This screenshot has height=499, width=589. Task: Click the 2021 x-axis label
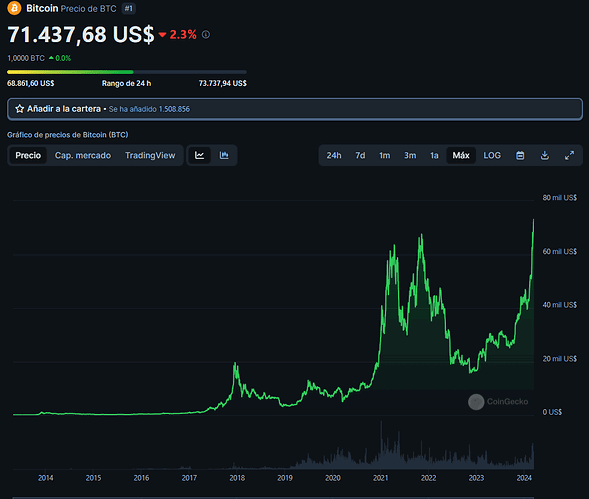click(x=381, y=478)
